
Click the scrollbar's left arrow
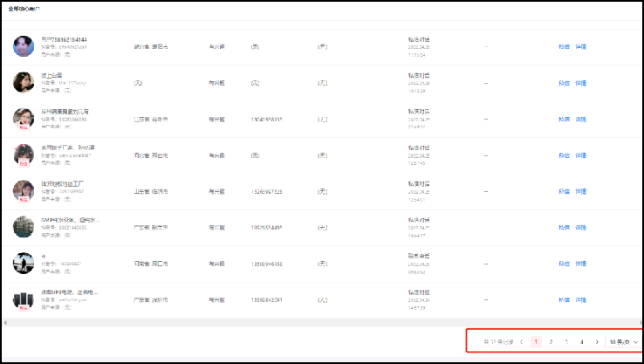[x=5, y=322]
